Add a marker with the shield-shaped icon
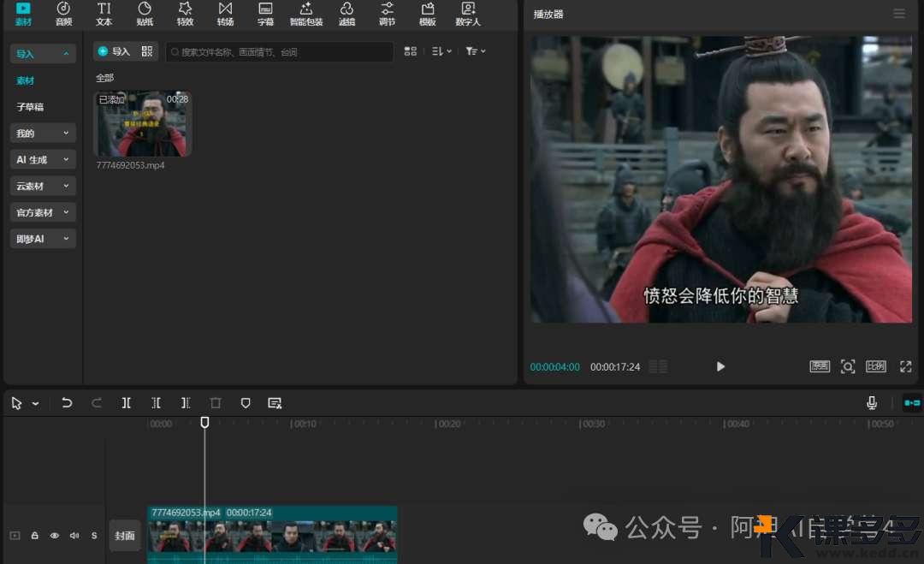The width and height of the screenshot is (924, 564). pos(246,403)
